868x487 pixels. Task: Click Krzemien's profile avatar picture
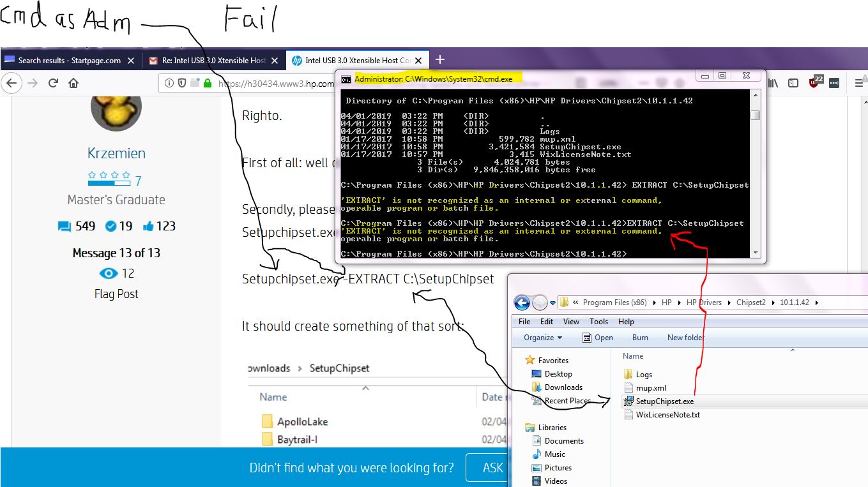pyautogui.click(x=116, y=109)
